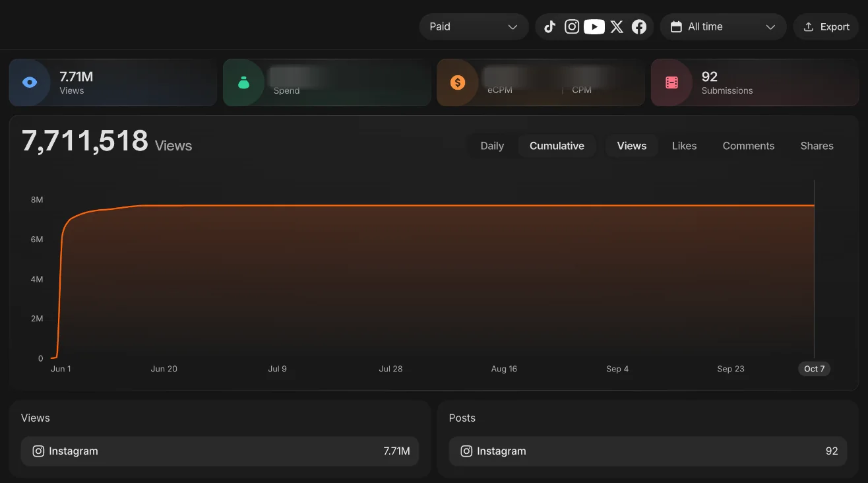The image size is (868, 483).
Task: Filter by TikTok platform icon
Action: point(549,27)
